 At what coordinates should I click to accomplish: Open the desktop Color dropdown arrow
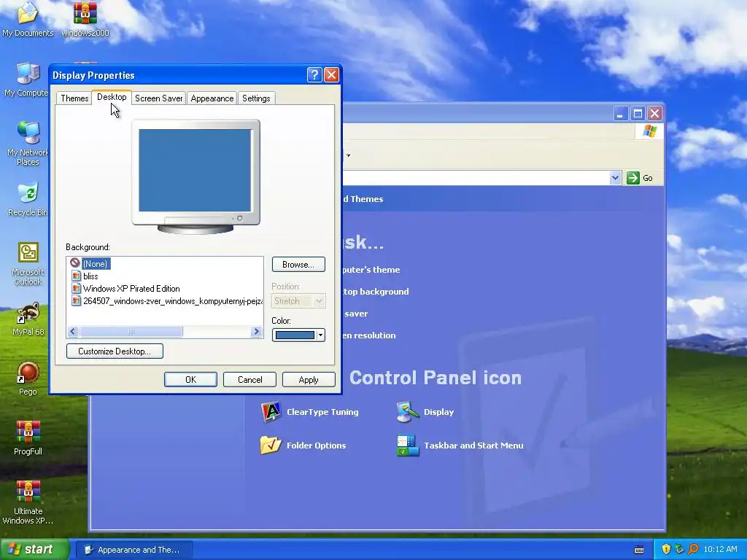[321, 335]
